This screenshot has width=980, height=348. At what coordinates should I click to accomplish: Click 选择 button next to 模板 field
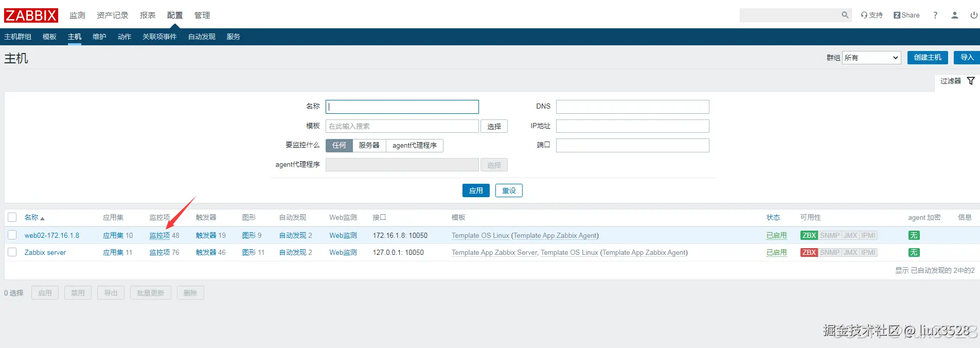[494, 126]
